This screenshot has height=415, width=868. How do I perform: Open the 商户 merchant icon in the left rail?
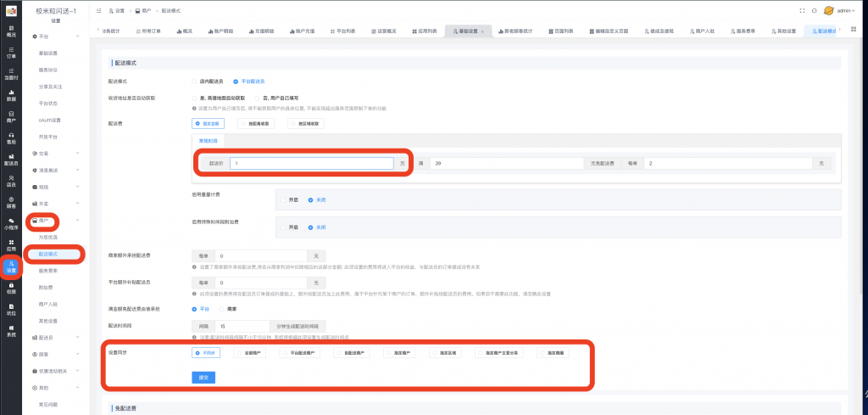coord(11,116)
